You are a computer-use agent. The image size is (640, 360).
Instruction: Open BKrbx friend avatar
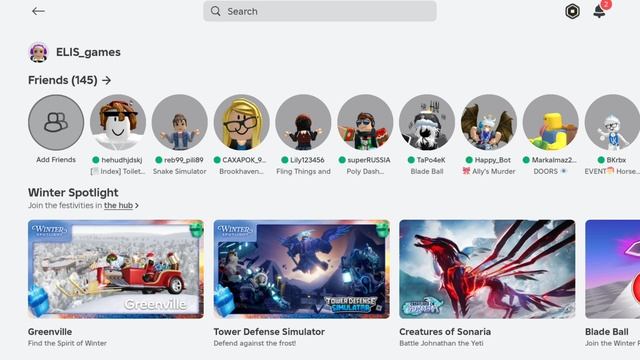pyautogui.click(x=612, y=122)
